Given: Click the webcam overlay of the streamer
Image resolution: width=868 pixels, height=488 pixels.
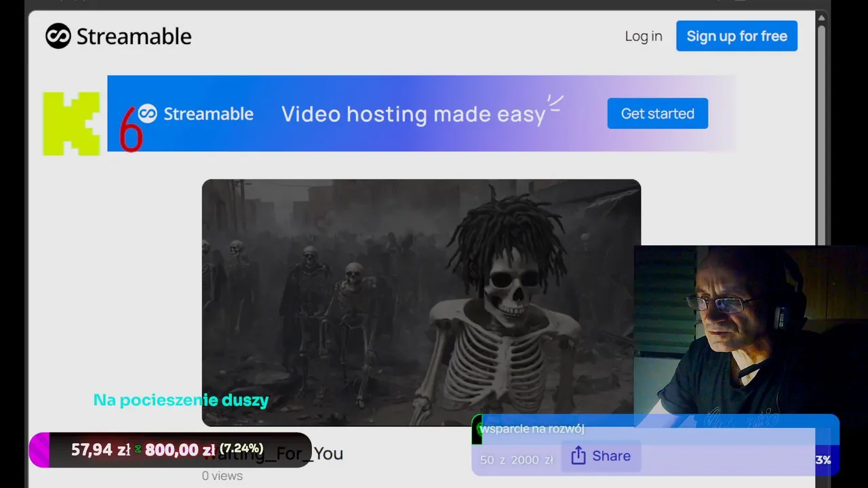Looking at the screenshot, I should point(751,337).
